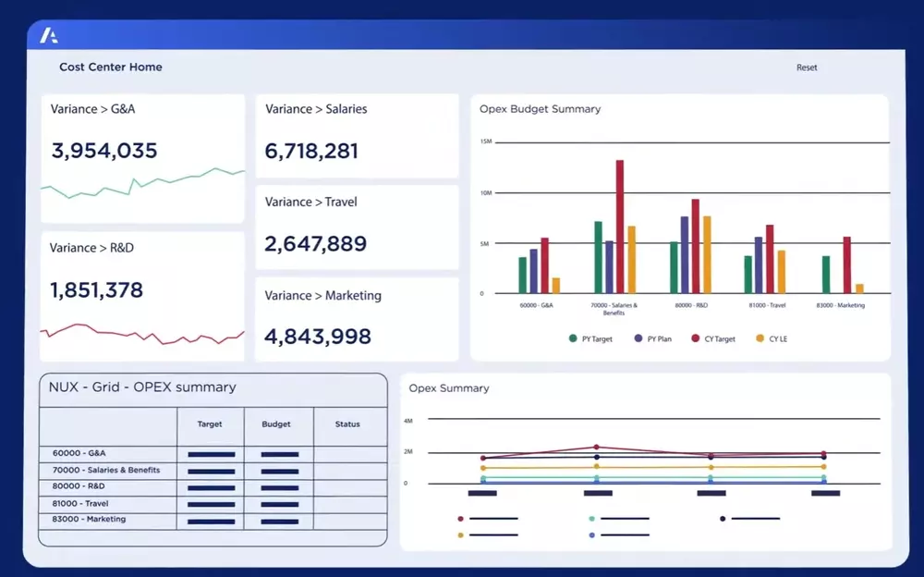Select the 81000 - Travel grid row

coord(213,504)
